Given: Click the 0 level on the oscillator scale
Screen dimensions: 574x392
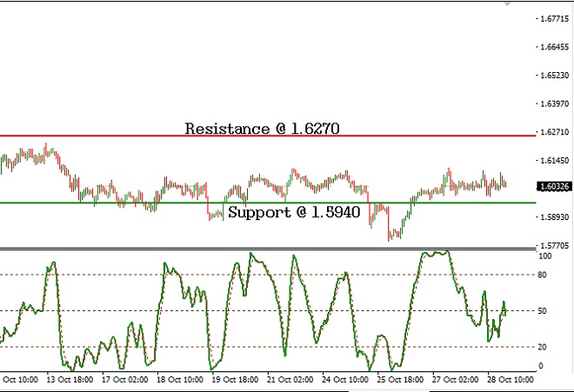Looking at the screenshot, I should pos(541,366).
